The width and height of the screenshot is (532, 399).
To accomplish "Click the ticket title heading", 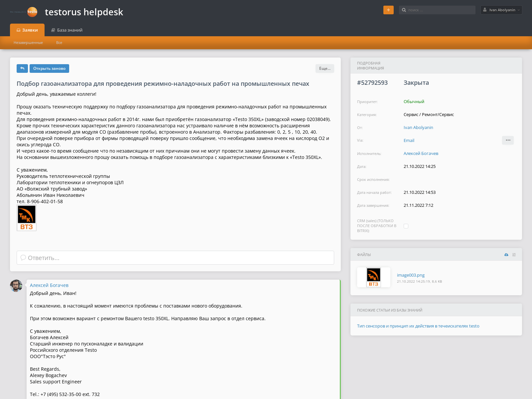I will (163, 84).
